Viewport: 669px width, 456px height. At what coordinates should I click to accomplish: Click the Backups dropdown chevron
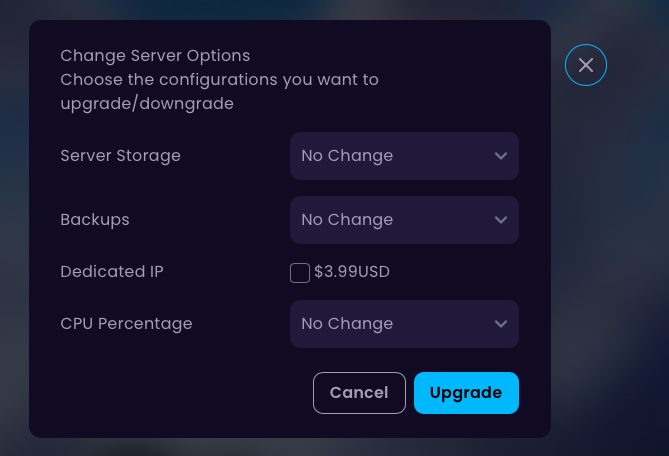[x=500, y=220]
